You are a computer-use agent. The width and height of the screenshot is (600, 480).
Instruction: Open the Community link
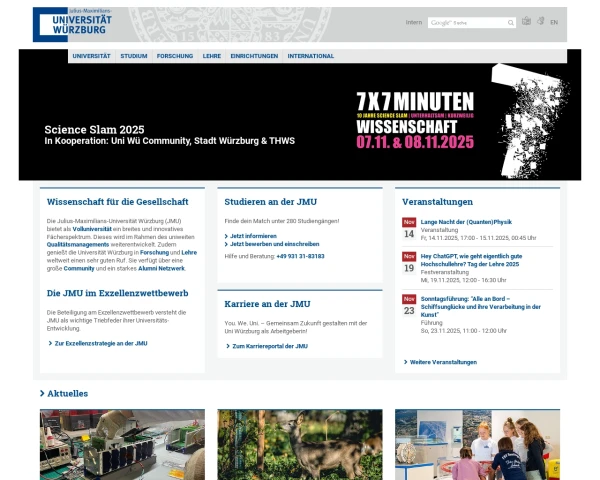[x=79, y=268]
